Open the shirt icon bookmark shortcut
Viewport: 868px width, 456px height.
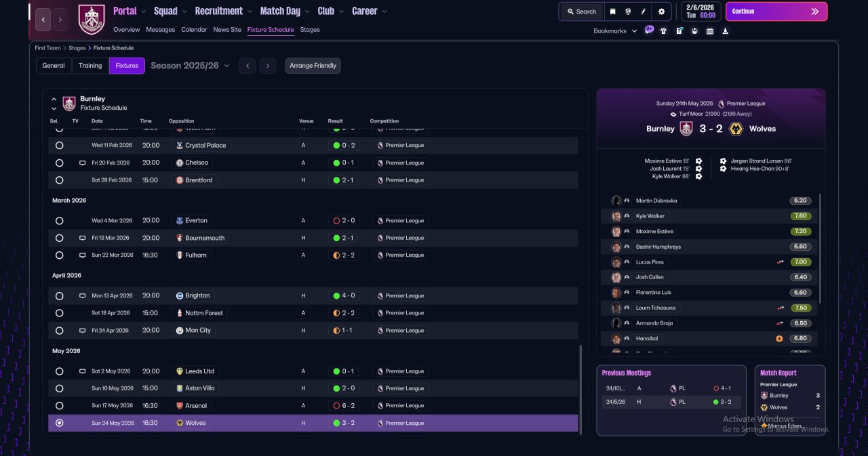pos(663,30)
